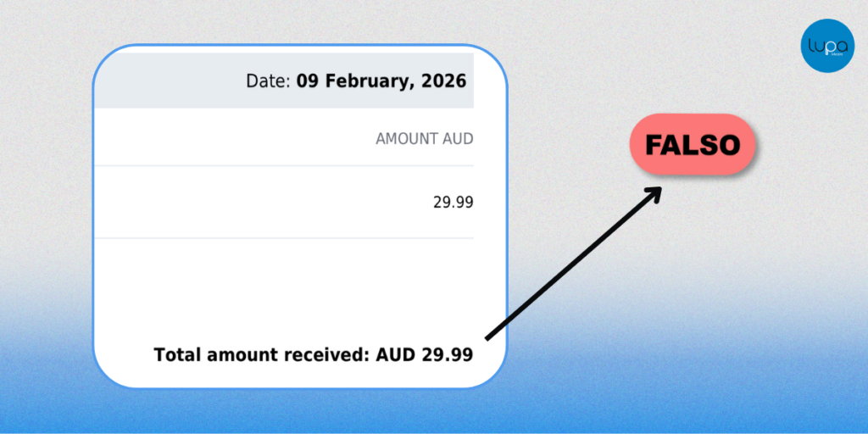This screenshot has height=434, width=868.
Task: Click the AUD 29.99 total value
Action: [424, 354]
